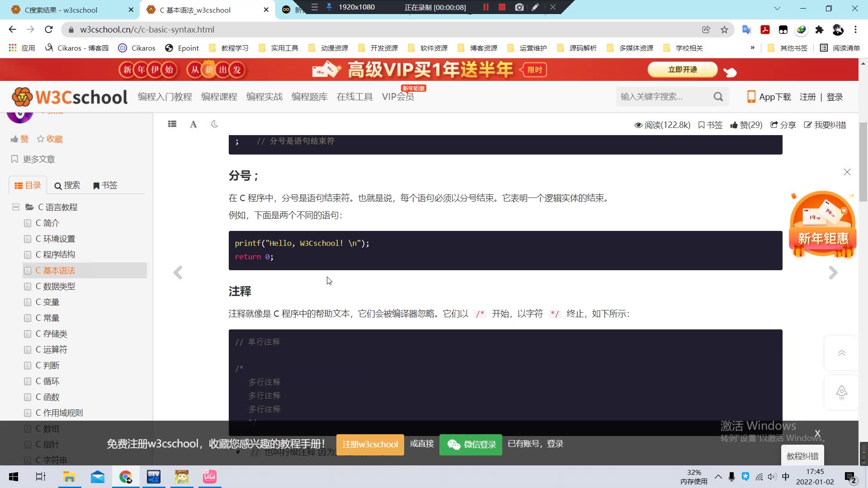Viewport: 868px width, 488px height.
Task: Open the 源码解析 bookmark folder
Action: [x=577, y=48]
